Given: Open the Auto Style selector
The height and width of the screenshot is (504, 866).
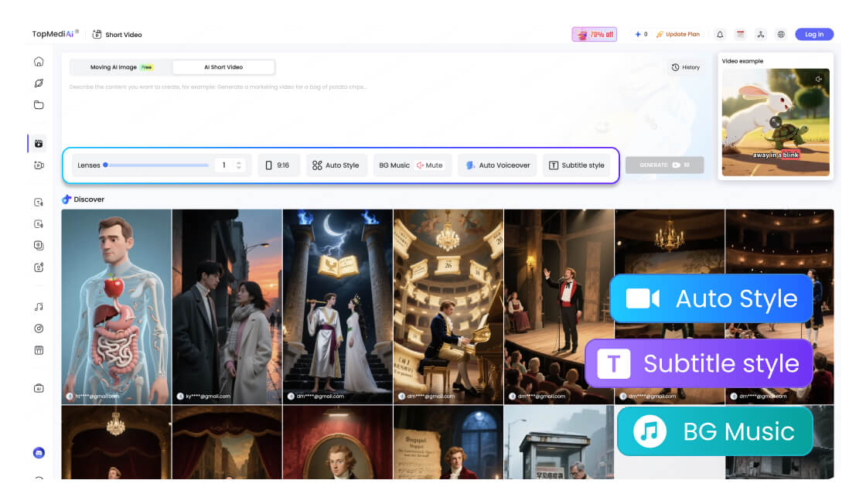Looking at the screenshot, I should point(336,165).
